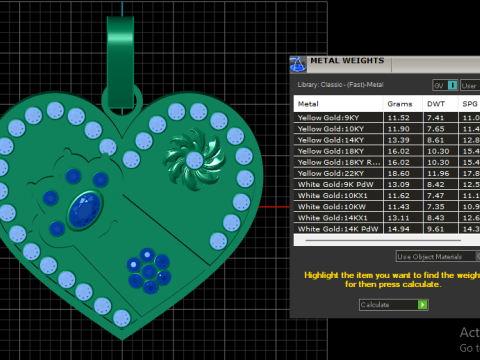480x360 pixels.
Task: Toggle Use Object Materials option
Action: 438,256
